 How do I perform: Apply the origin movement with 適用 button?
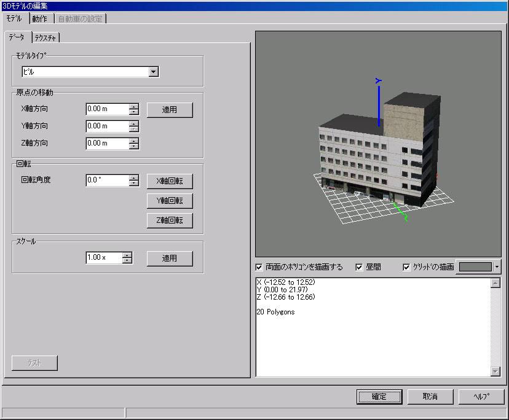[x=170, y=110]
